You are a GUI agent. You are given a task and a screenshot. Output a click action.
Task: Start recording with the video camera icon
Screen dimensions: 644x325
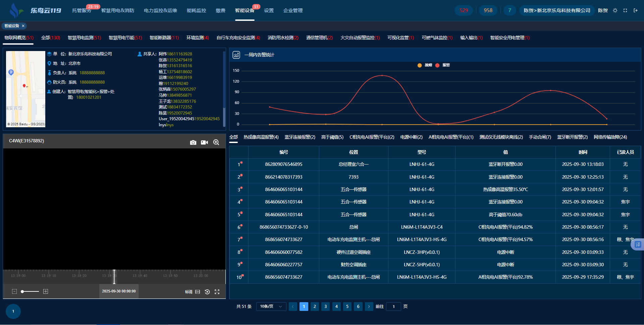[x=204, y=142]
